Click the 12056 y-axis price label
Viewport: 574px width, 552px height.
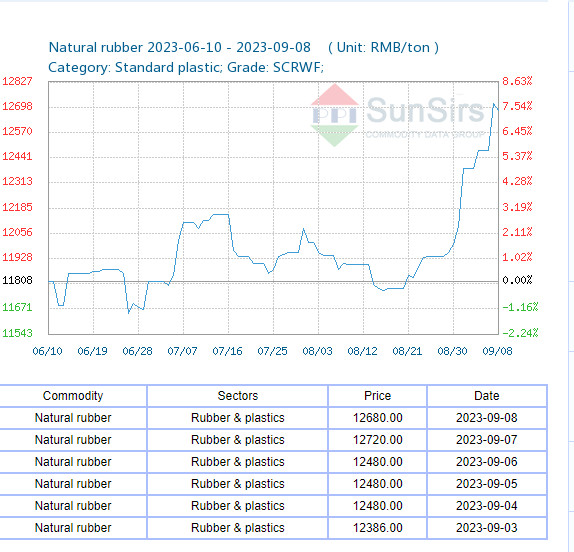[x=17, y=232]
